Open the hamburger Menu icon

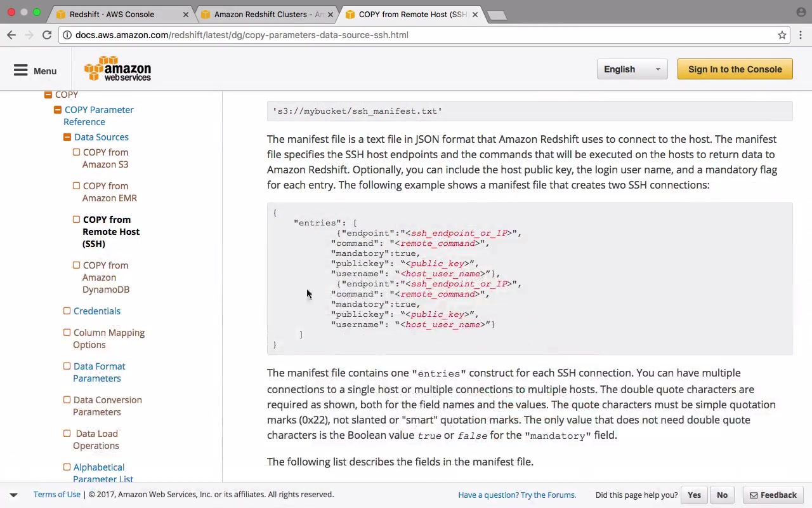click(21, 70)
